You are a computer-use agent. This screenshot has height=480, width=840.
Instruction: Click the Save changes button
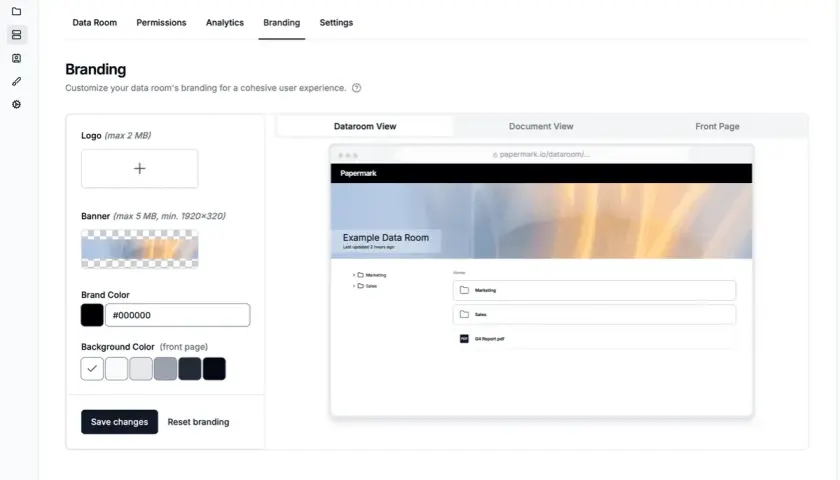pyautogui.click(x=119, y=422)
